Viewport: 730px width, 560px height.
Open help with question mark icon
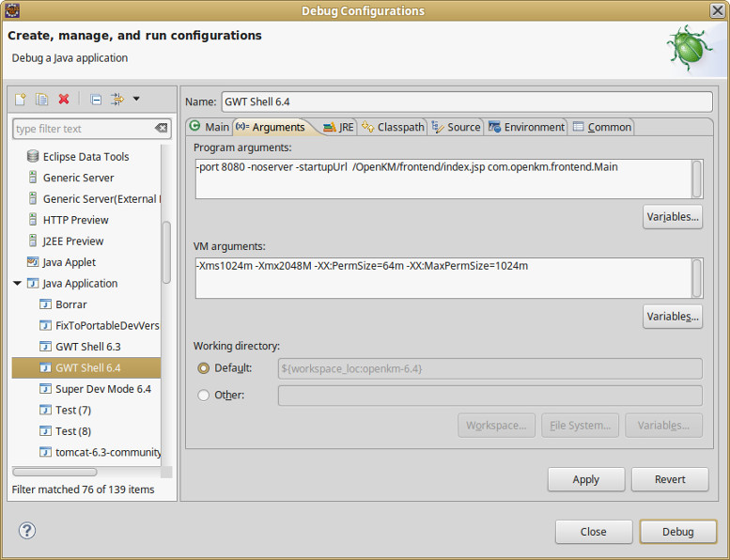(27, 531)
